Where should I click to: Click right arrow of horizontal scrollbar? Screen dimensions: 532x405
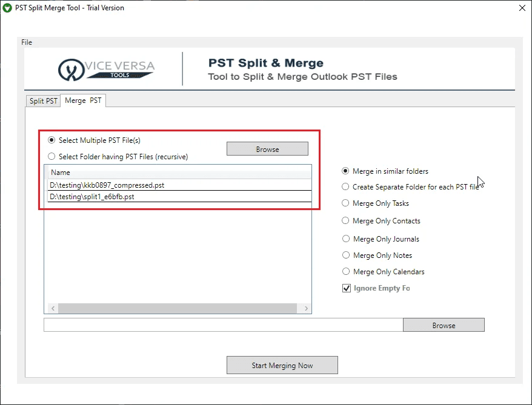pos(306,308)
